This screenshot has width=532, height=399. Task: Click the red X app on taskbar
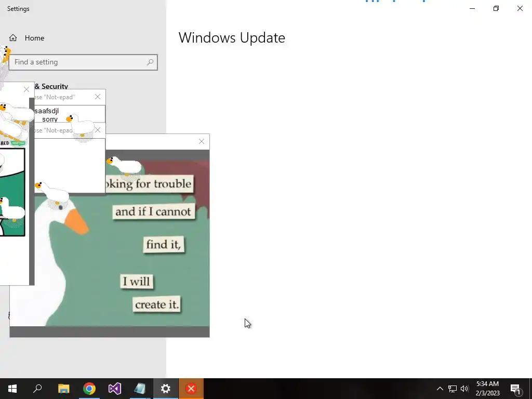[191, 389]
